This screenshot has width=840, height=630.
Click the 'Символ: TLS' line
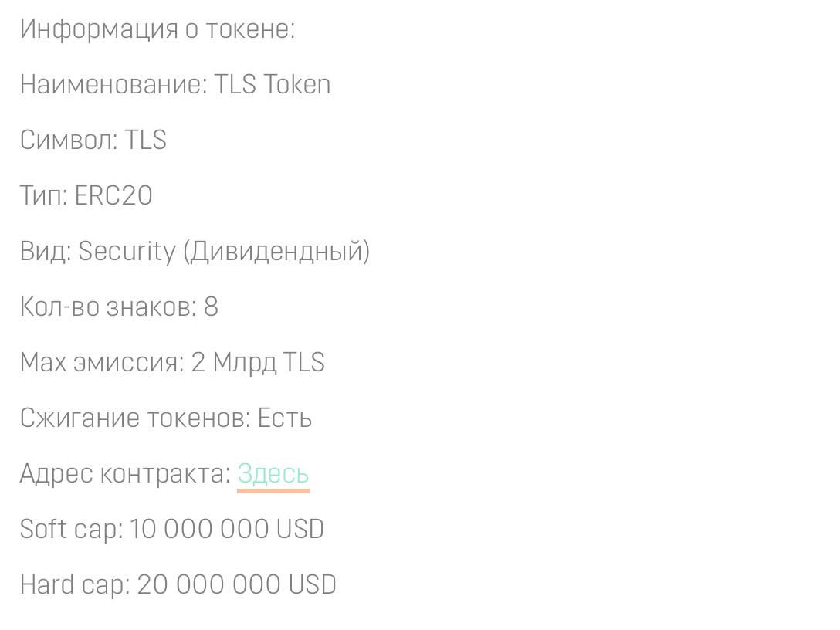coord(93,141)
